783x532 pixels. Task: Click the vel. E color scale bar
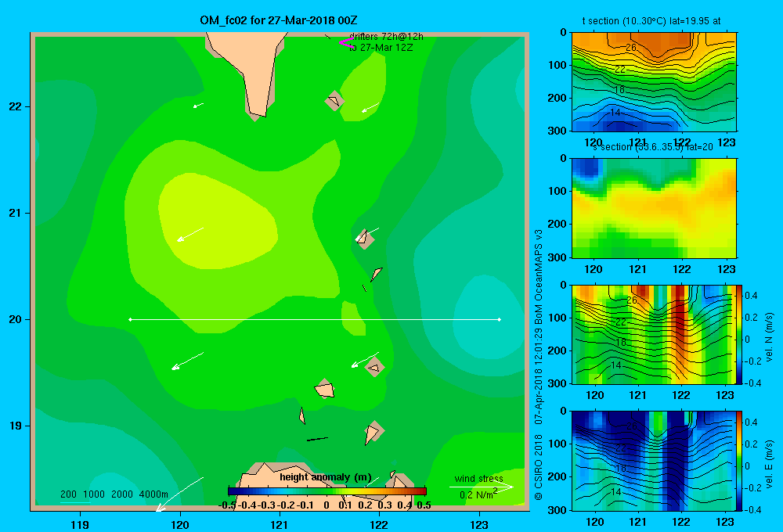(x=740, y=461)
